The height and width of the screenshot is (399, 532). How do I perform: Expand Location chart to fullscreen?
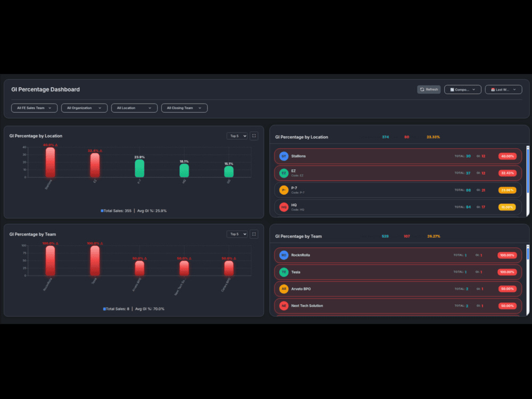[254, 136]
